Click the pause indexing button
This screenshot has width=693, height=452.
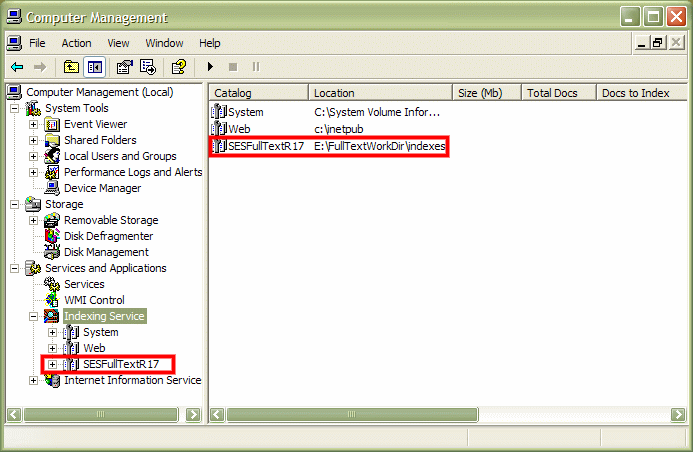click(256, 67)
